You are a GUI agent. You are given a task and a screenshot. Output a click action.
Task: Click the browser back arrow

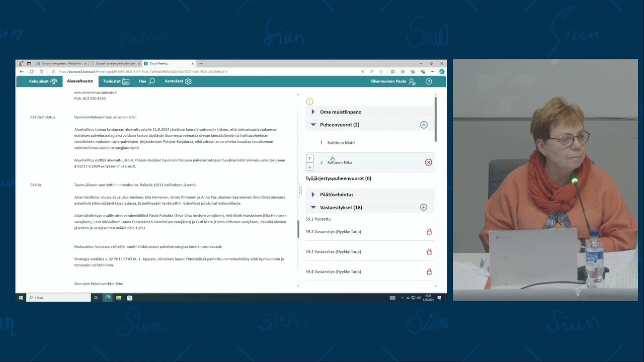point(22,71)
